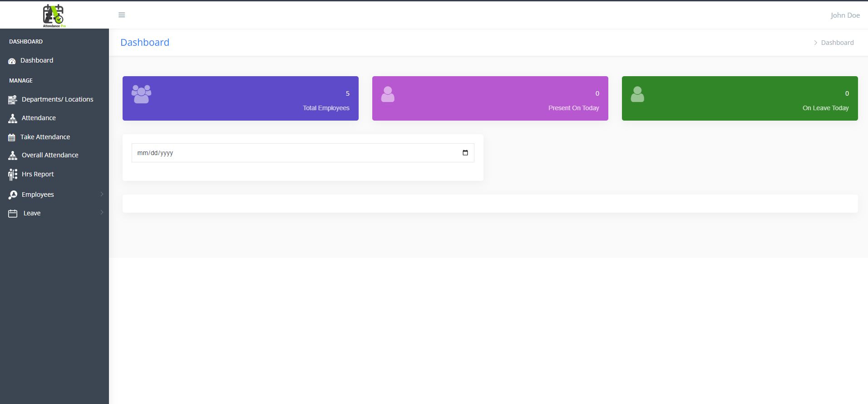The height and width of the screenshot is (404, 868).
Task: Click the Dashboard page heading
Action: click(145, 42)
